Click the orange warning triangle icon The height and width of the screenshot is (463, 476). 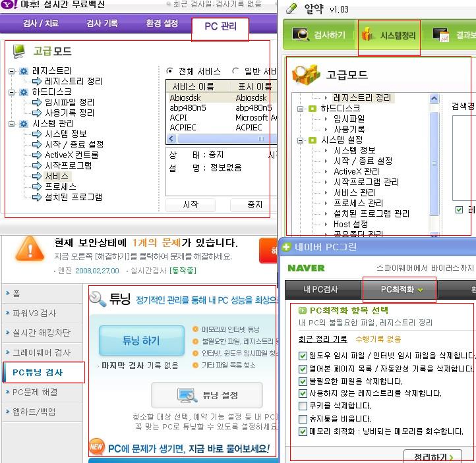pos(30,249)
